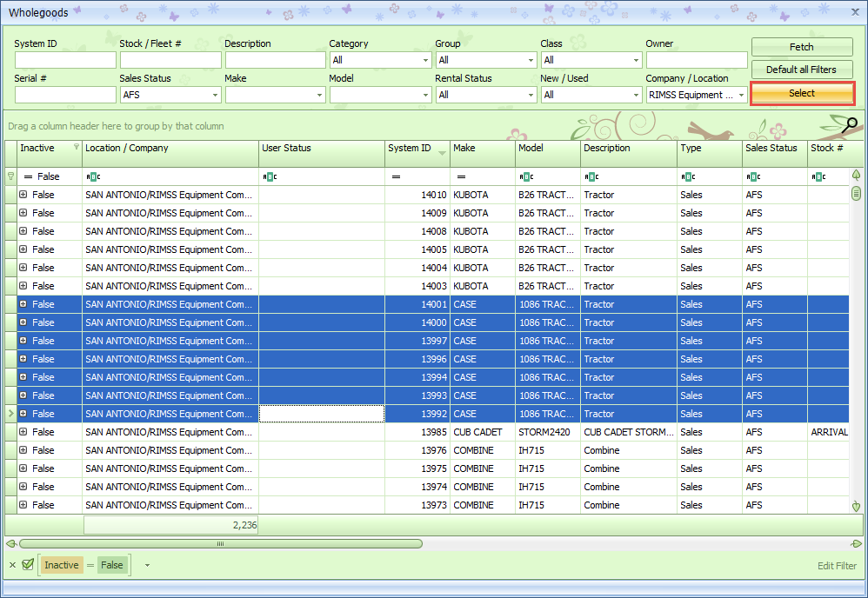Click the filter operator icon under Sales Status column
The image size is (868, 598).
point(753,176)
